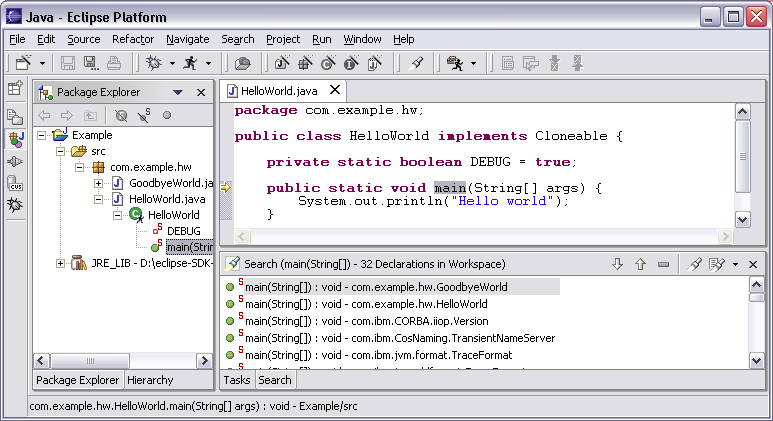
Task: Show previous match arrow in Search view
Action: click(640, 264)
